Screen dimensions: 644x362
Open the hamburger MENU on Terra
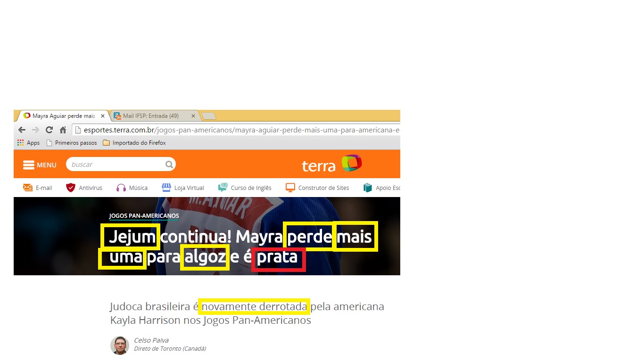(x=40, y=165)
